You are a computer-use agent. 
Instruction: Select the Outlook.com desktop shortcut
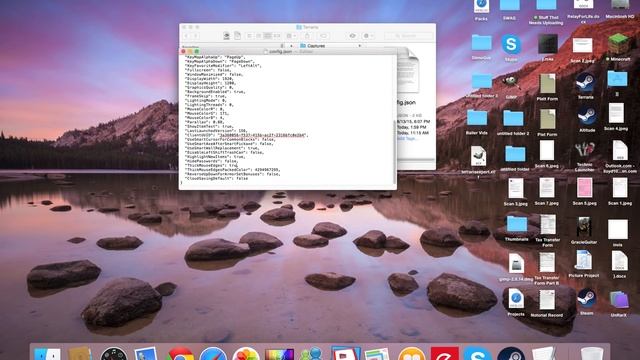[x=620, y=151]
